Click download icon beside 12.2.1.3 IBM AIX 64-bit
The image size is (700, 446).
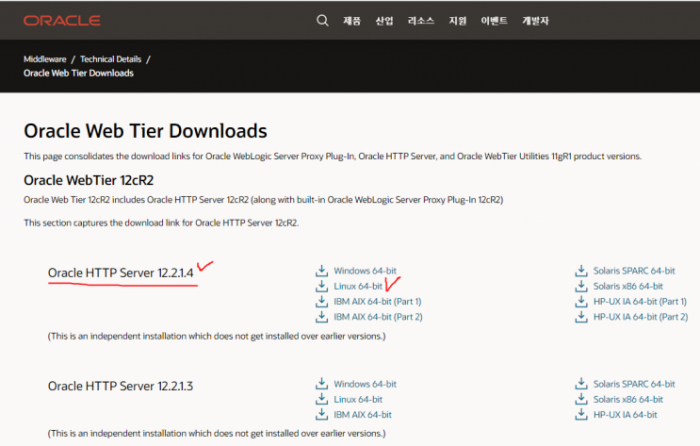pyautogui.click(x=321, y=414)
